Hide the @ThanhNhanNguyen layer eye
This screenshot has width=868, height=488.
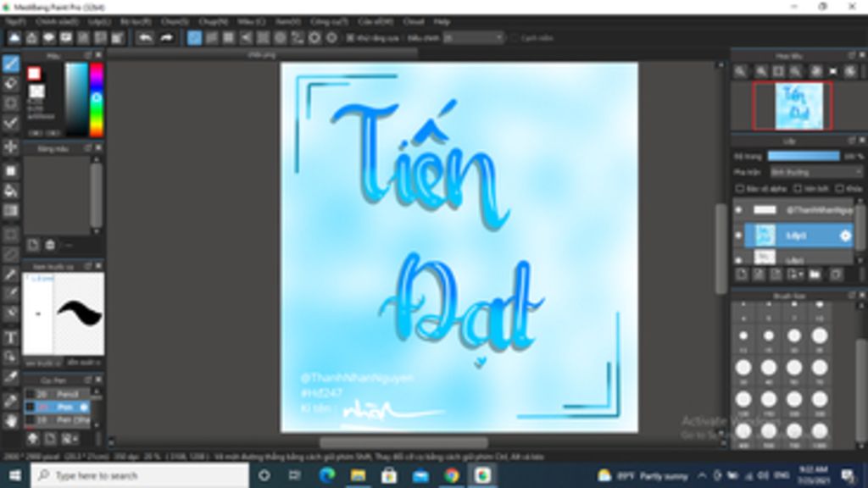738,210
